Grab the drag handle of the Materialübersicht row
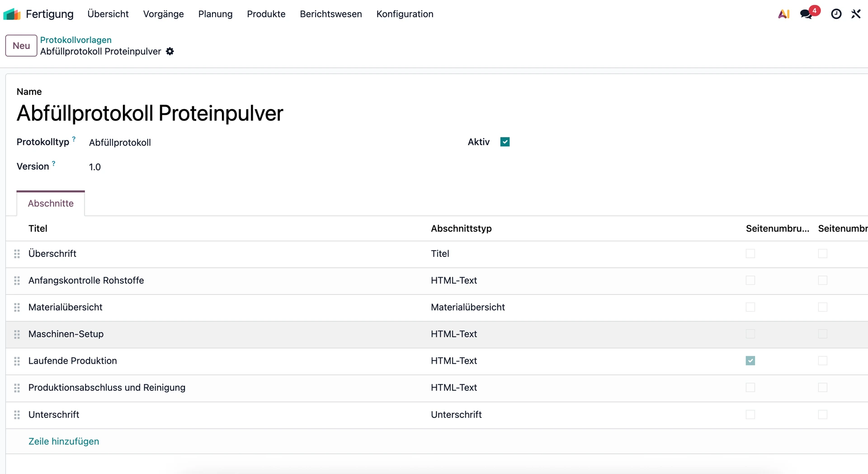 17,308
